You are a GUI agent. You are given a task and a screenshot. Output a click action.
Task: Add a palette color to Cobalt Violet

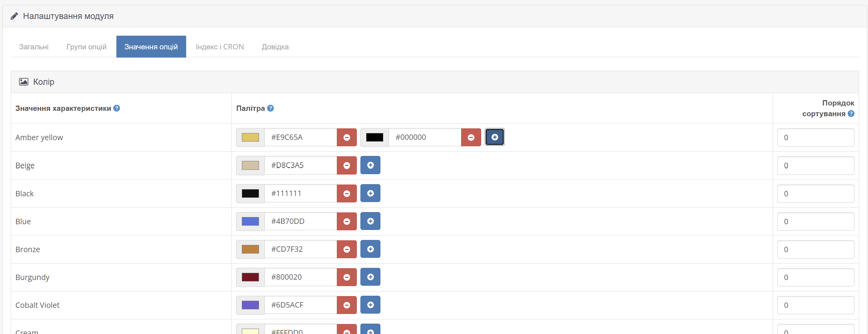(370, 305)
